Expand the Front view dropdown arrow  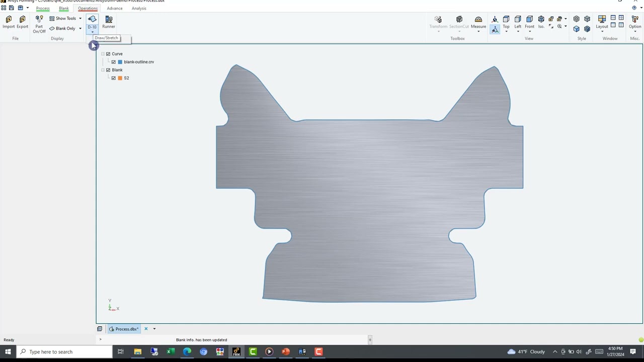(529, 32)
